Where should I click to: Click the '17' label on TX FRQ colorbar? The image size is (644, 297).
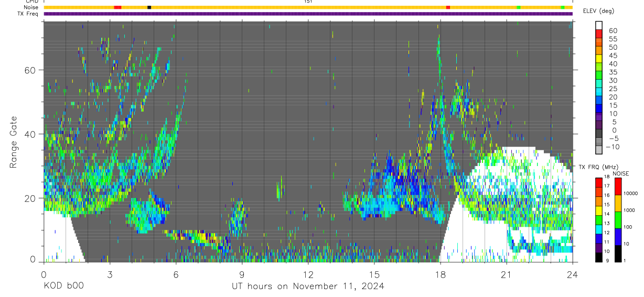[608, 186]
